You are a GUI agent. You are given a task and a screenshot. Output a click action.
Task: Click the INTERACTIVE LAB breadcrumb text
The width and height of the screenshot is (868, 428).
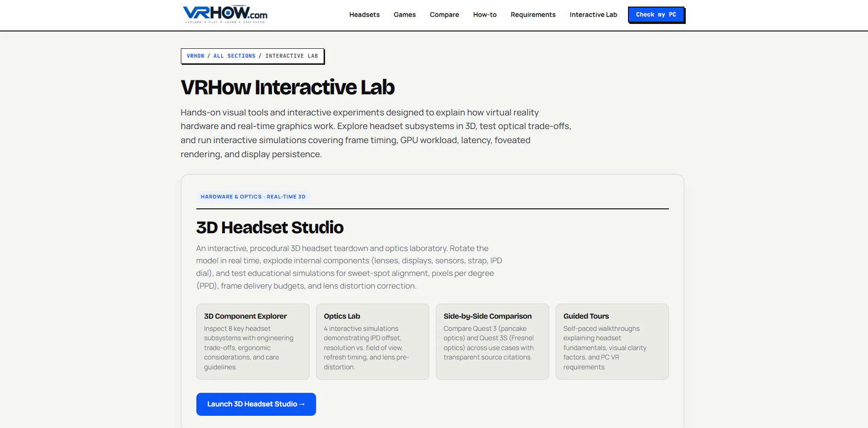coord(292,56)
